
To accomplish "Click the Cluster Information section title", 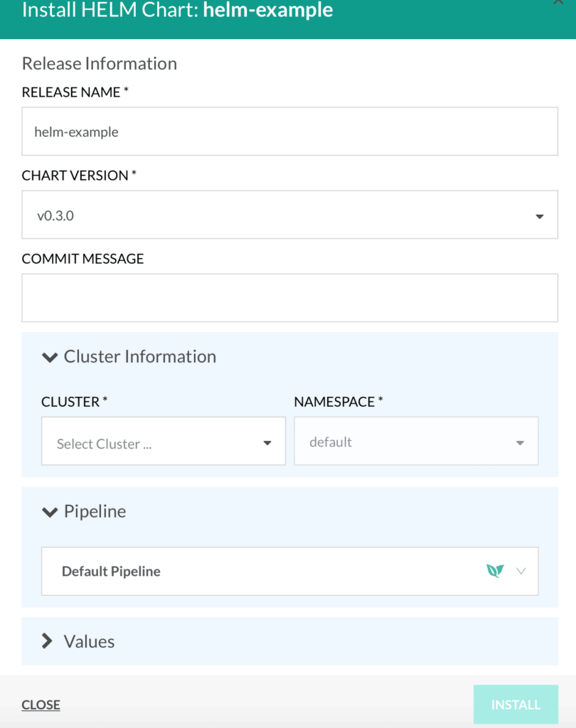I will (x=140, y=357).
